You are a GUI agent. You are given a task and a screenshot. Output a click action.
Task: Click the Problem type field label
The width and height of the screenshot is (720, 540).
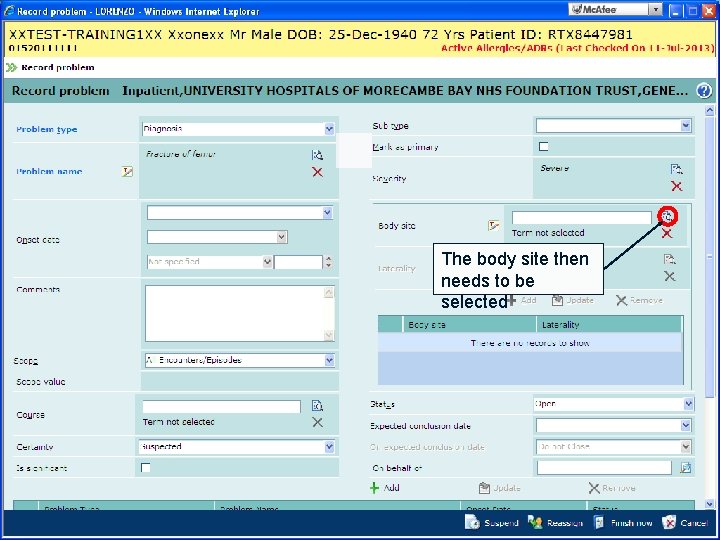pos(47,129)
